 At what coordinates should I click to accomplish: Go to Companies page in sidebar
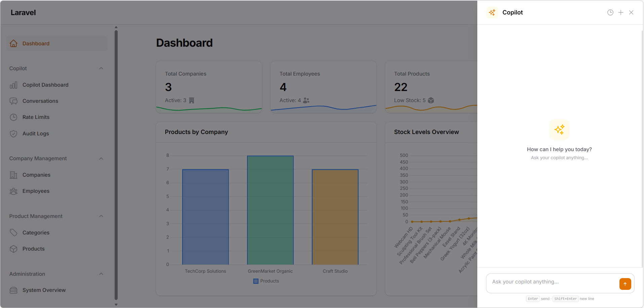[36, 175]
